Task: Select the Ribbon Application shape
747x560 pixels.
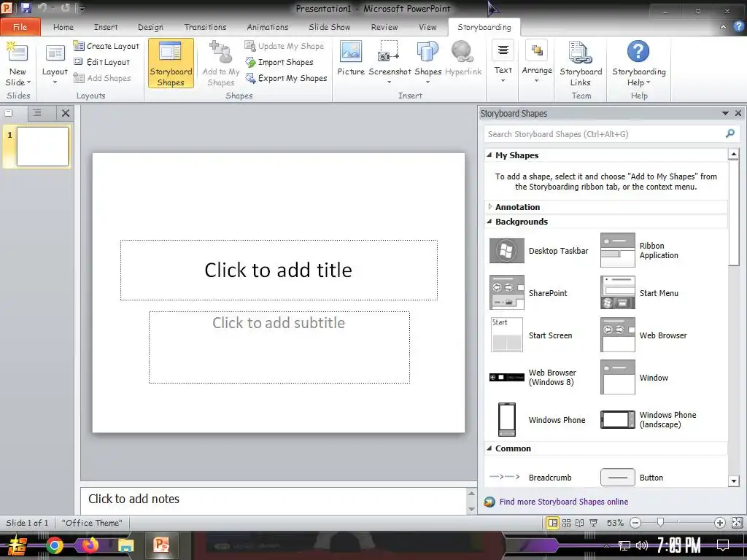Action: 640,251
